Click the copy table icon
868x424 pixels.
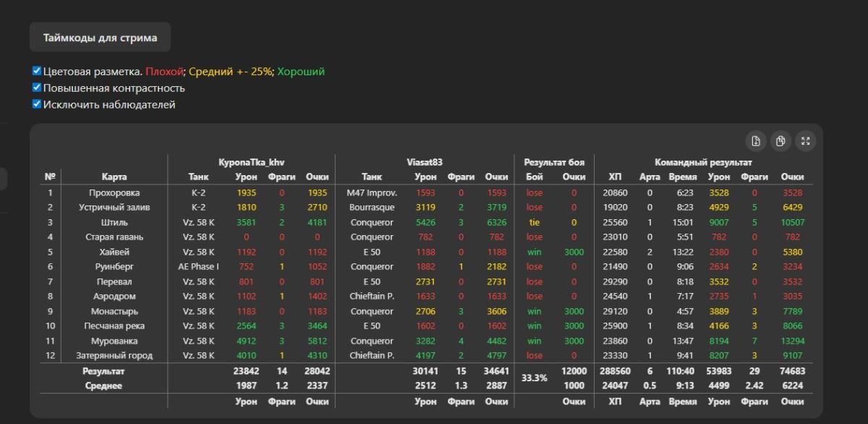click(x=780, y=141)
